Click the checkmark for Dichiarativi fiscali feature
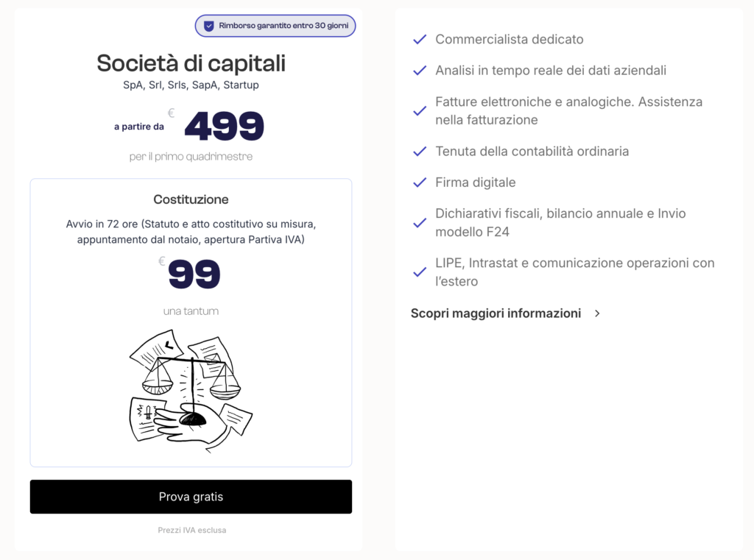Viewport: 754px width, 560px height. (x=420, y=222)
